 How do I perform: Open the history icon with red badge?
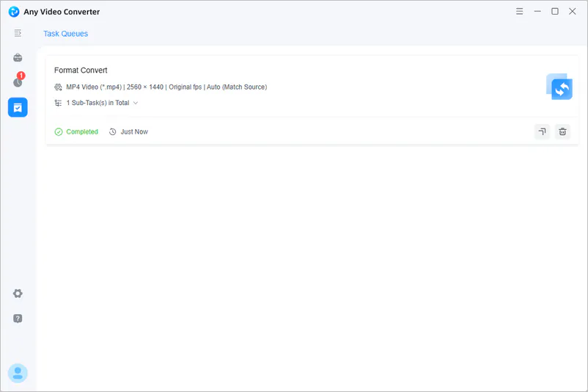(18, 80)
